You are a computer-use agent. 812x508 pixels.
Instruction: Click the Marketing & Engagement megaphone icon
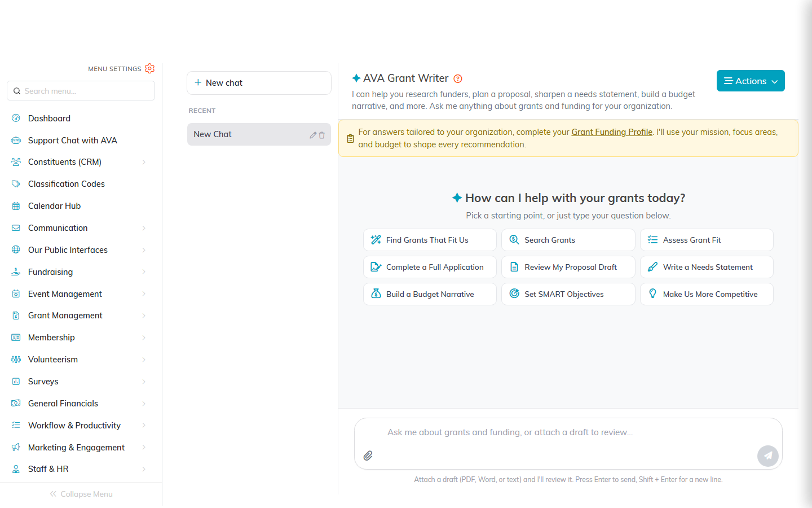pyautogui.click(x=16, y=447)
